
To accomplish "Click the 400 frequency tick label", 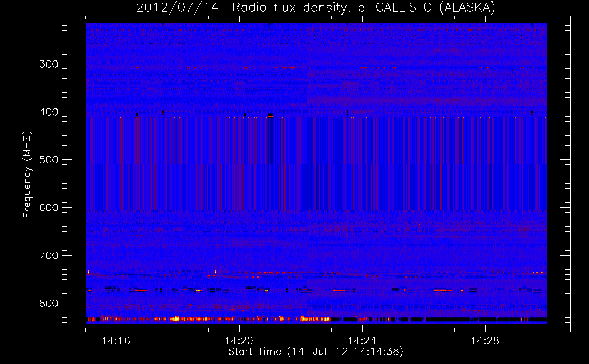I will point(49,112).
